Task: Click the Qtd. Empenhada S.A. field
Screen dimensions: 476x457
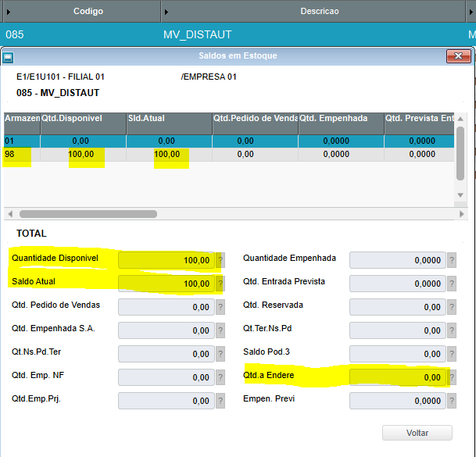Action: 166,330
